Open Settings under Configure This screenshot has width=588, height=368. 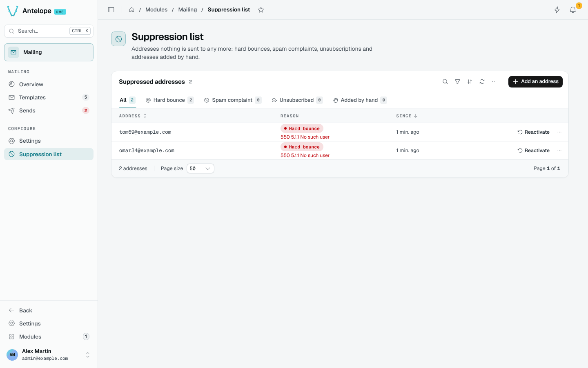point(49,141)
